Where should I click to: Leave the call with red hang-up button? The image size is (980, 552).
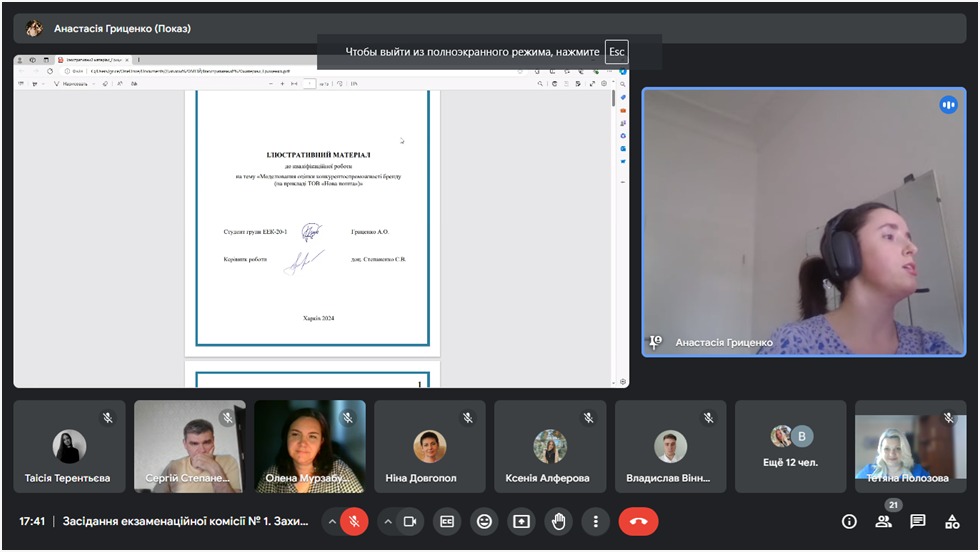(x=638, y=521)
